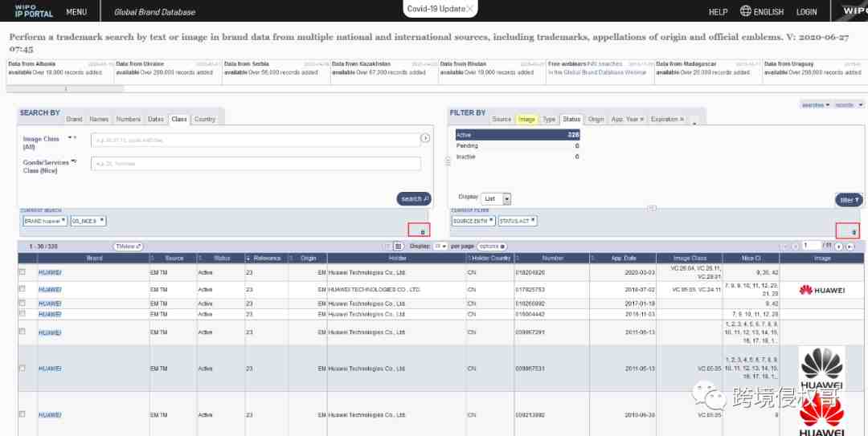Remove the STATUS:ACT filter chip
868x436 pixels.
[533, 221]
